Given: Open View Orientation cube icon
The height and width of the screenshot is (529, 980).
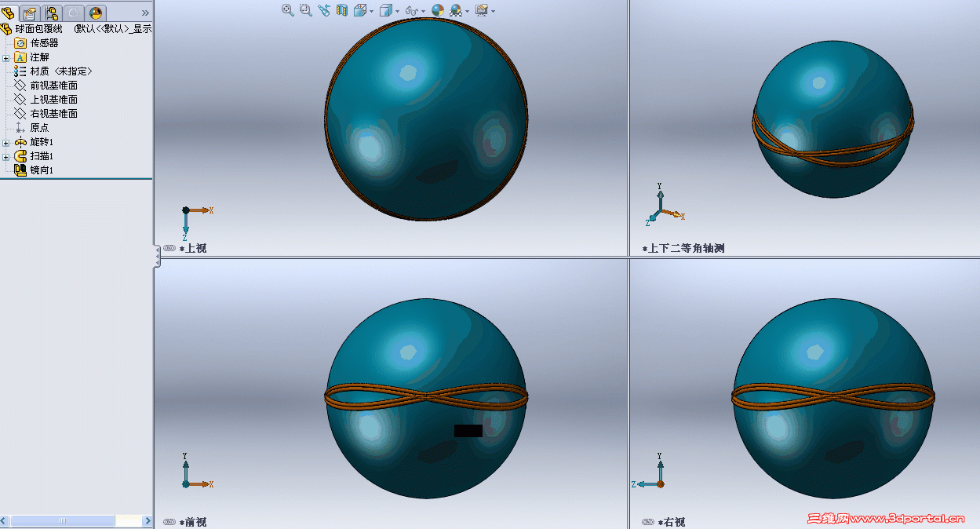Looking at the screenshot, I should coord(360,10).
